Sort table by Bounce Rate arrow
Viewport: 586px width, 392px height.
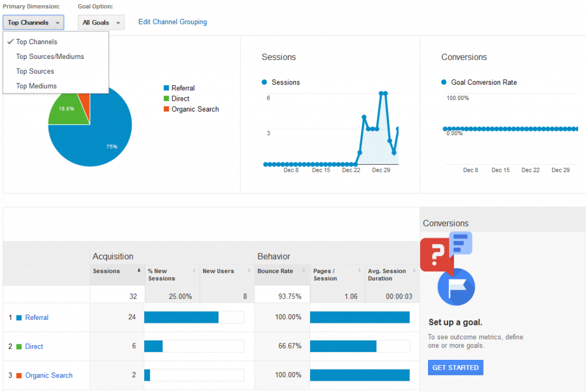click(304, 270)
